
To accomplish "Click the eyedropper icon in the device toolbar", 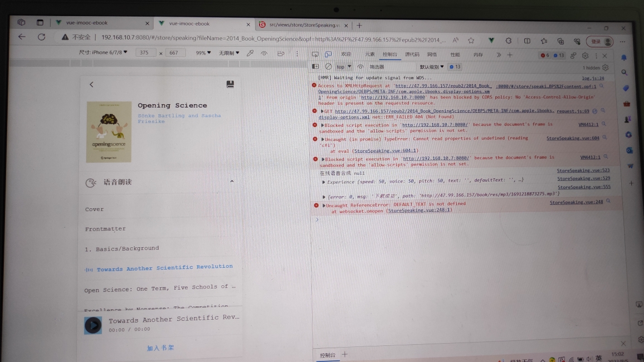I will pos(250,53).
